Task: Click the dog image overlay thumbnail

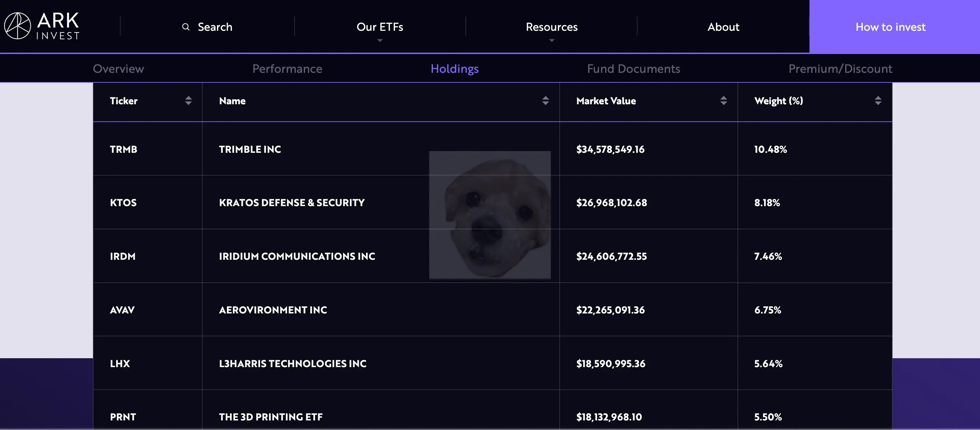Action: pyautogui.click(x=490, y=215)
